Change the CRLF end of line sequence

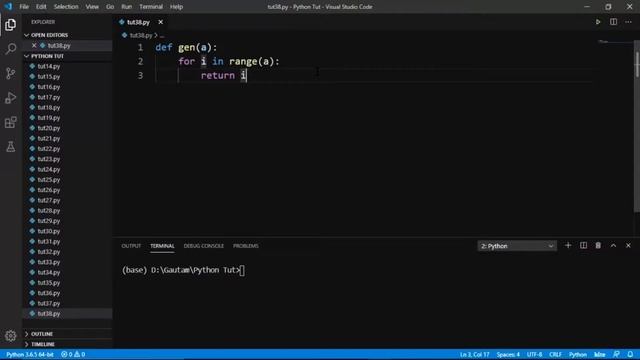point(556,355)
